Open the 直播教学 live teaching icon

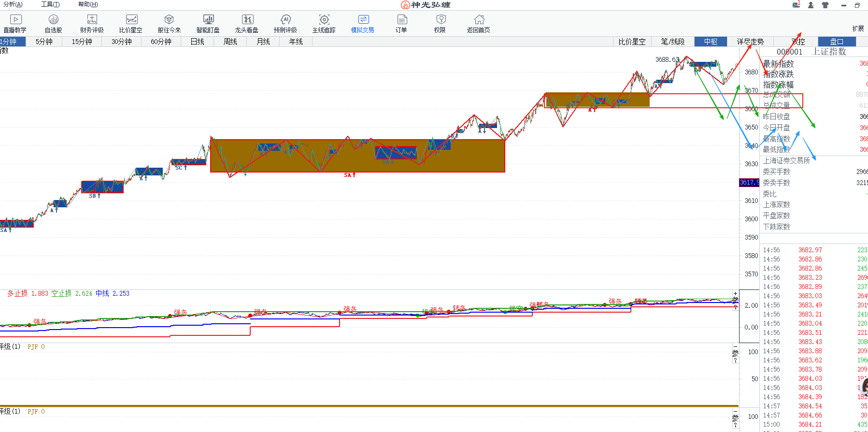[x=15, y=23]
